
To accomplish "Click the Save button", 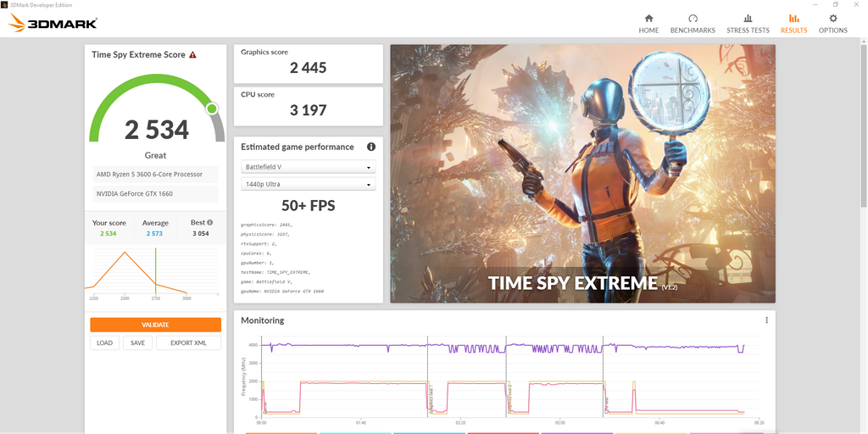I will pyautogui.click(x=138, y=343).
